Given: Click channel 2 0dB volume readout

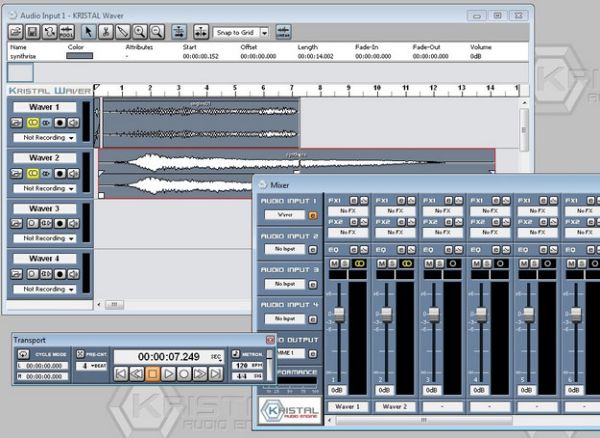Looking at the screenshot, I should coord(384,390).
